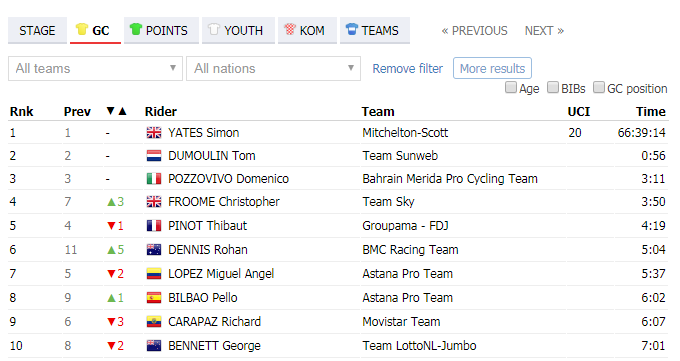Expand the All nations dropdown
Viewport: 680px width, 361px height.
tap(274, 69)
